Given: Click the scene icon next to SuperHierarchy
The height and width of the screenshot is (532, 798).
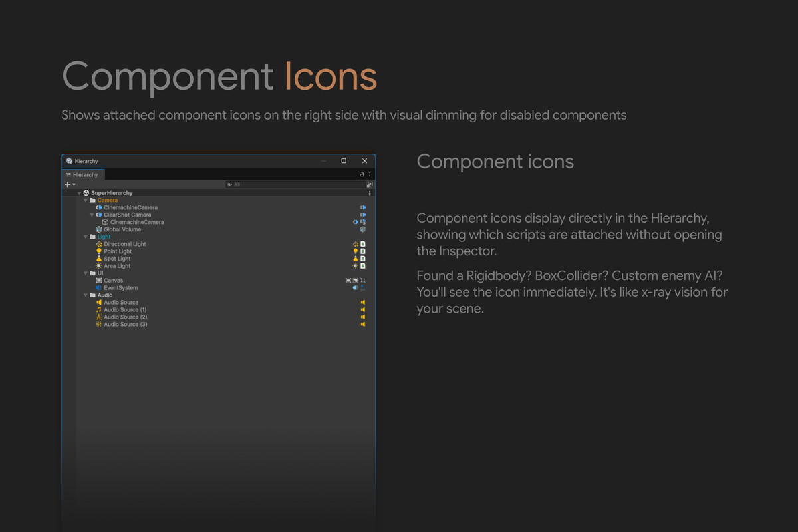Looking at the screenshot, I should coord(86,193).
